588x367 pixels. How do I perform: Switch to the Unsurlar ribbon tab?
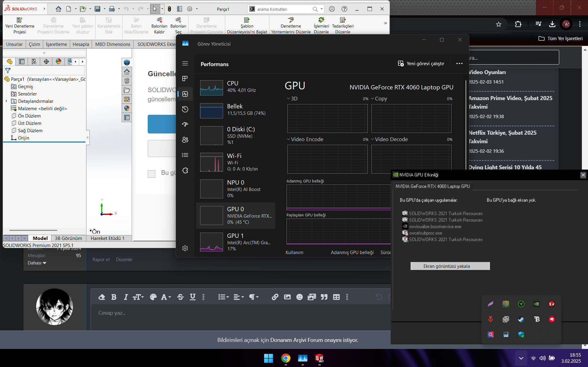click(14, 44)
